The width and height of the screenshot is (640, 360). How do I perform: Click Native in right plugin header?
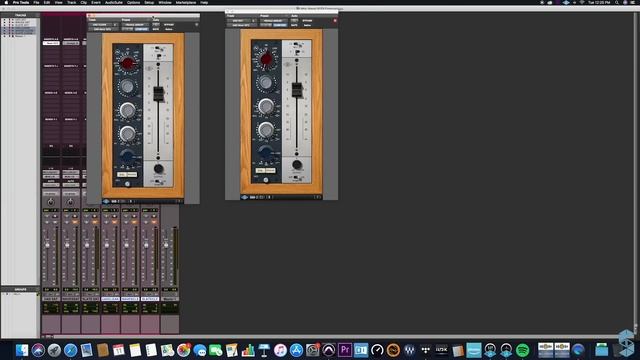pos(307,25)
